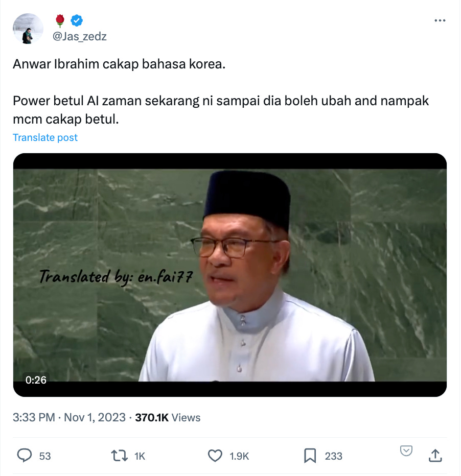Click the reply speech bubble icon
This screenshot has width=461, height=476.
pos(25,456)
